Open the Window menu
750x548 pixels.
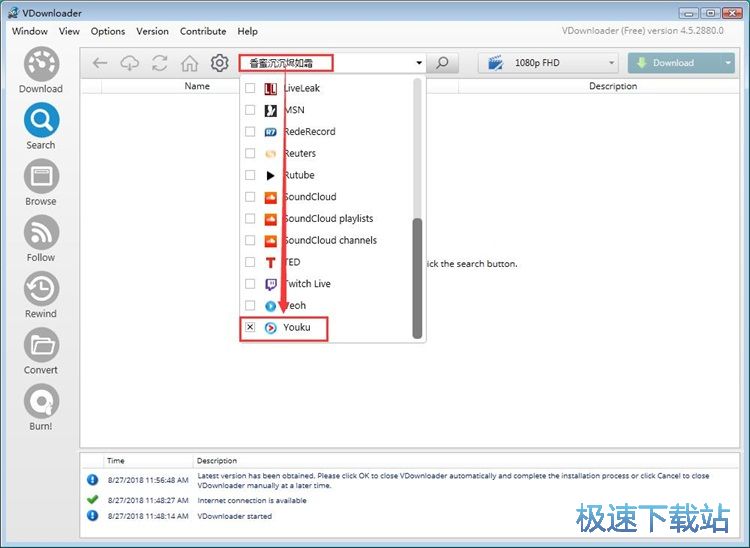30,32
